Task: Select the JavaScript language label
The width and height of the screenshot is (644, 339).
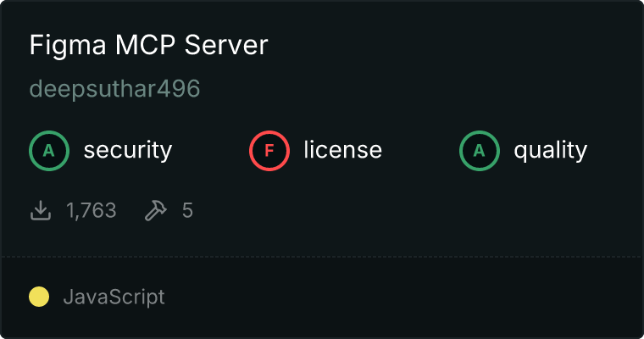Action: point(114,297)
